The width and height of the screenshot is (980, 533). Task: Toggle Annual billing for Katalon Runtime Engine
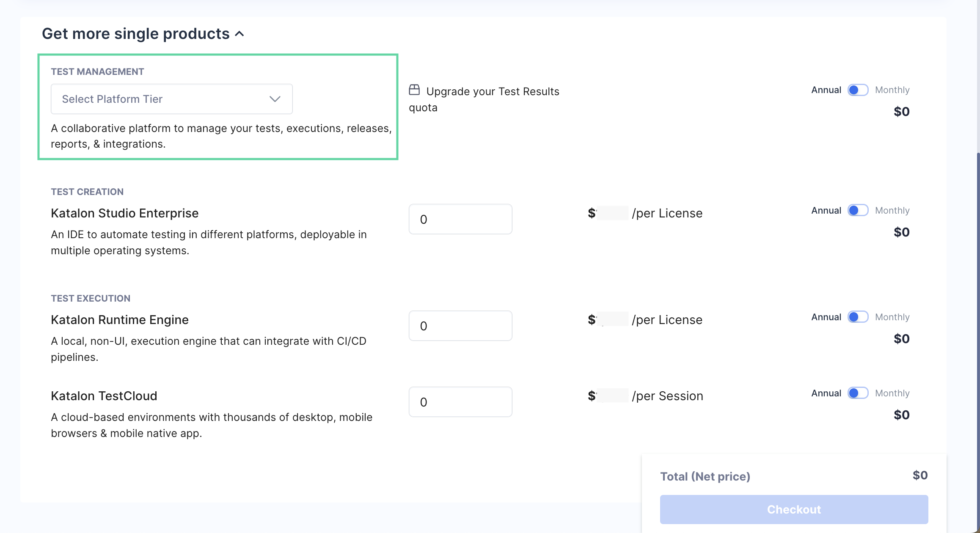858,317
